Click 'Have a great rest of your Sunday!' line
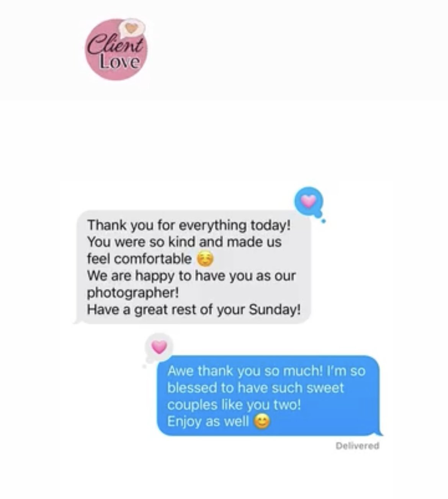The height and width of the screenshot is (499, 448). (x=194, y=309)
